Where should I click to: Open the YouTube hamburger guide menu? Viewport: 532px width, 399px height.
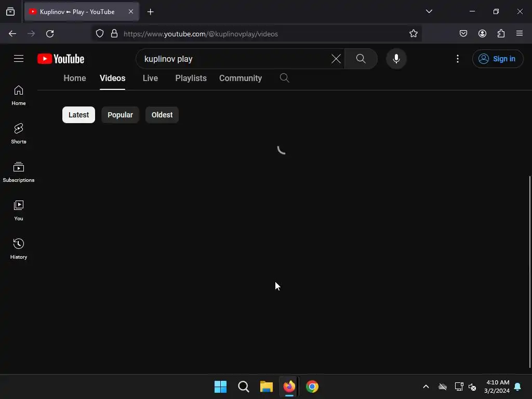19,59
